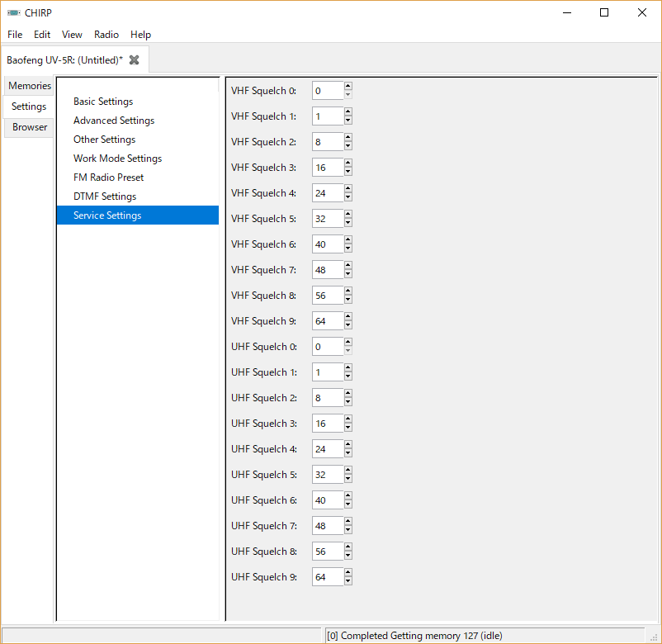Click the UHF Squelch 3 value field
Viewport: 662px width, 644px height.
pos(328,424)
